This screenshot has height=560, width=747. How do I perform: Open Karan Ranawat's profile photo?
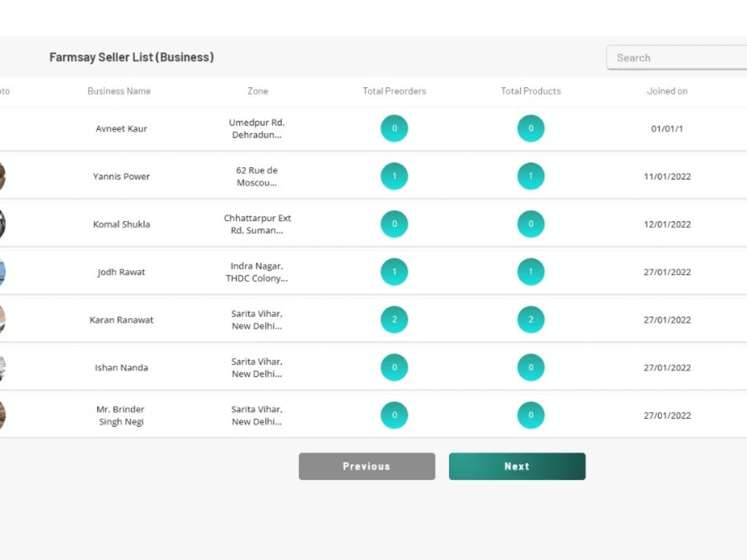pyautogui.click(x=2, y=320)
